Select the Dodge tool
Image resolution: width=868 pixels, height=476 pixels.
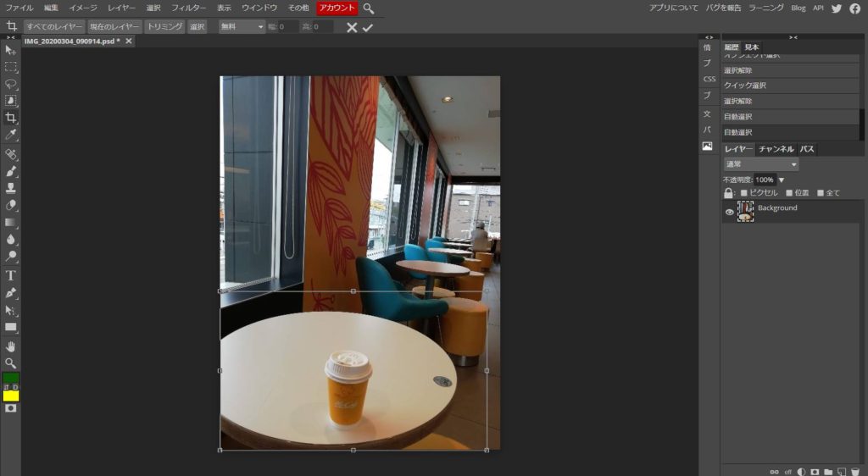[x=10, y=256]
